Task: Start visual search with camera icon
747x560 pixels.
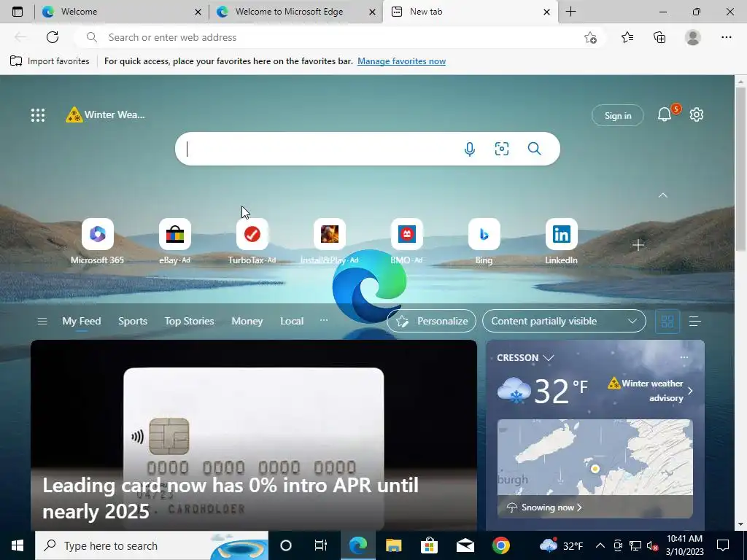Action: click(x=502, y=149)
